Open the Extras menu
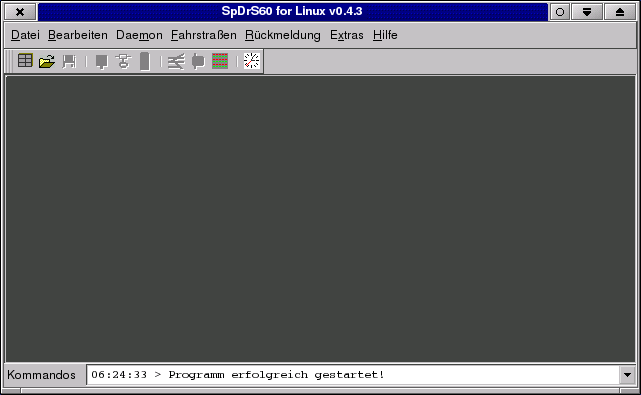 coord(347,35)
